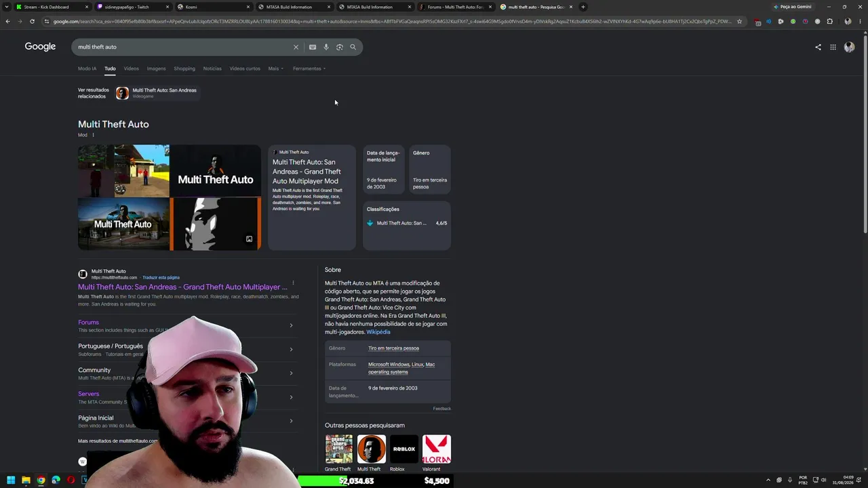Image resolution: width=868 pixels, height=488 pixels.
Task: Click the Peça ao Gemini button
Action: point(793,7)
